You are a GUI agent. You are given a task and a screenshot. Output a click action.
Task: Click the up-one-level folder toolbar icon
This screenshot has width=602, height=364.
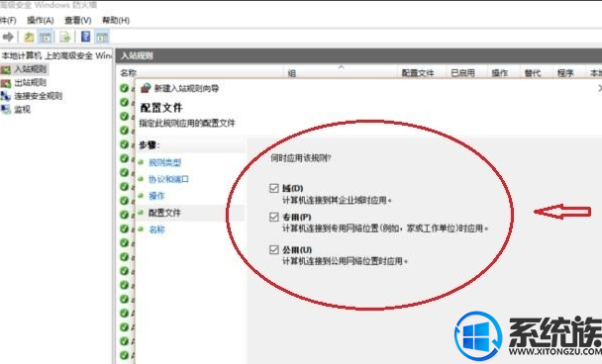(29, 37)
